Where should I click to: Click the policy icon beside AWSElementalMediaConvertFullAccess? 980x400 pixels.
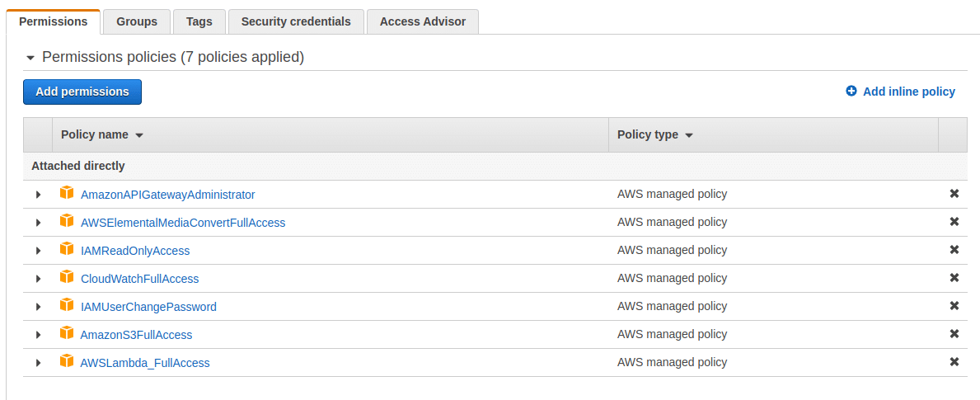click(x=67, y=221)
